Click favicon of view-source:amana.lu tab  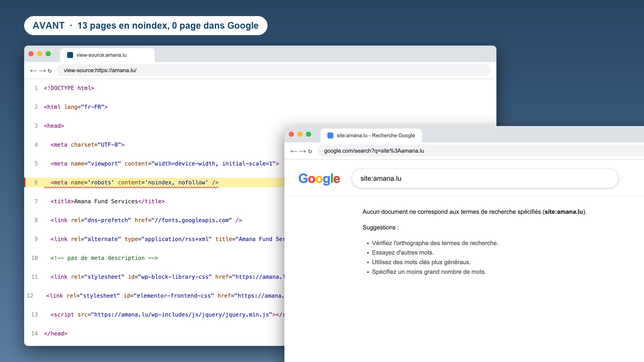(70, 55)
